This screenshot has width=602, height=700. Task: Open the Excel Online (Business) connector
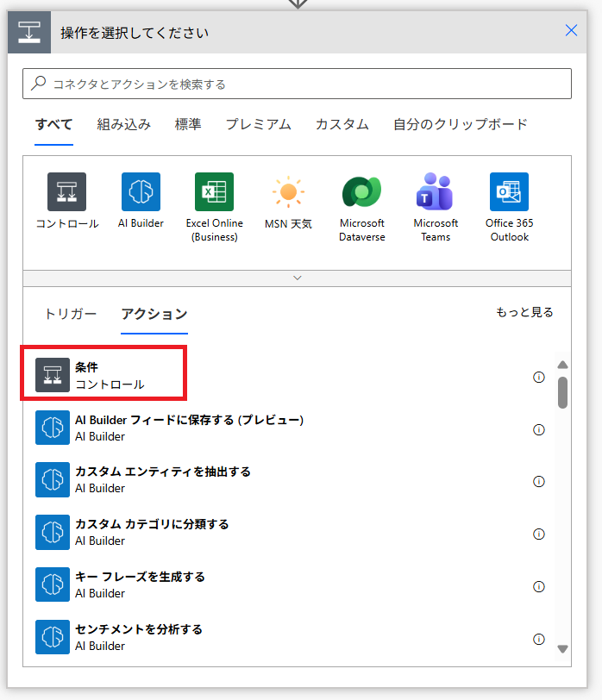point(215,192)
